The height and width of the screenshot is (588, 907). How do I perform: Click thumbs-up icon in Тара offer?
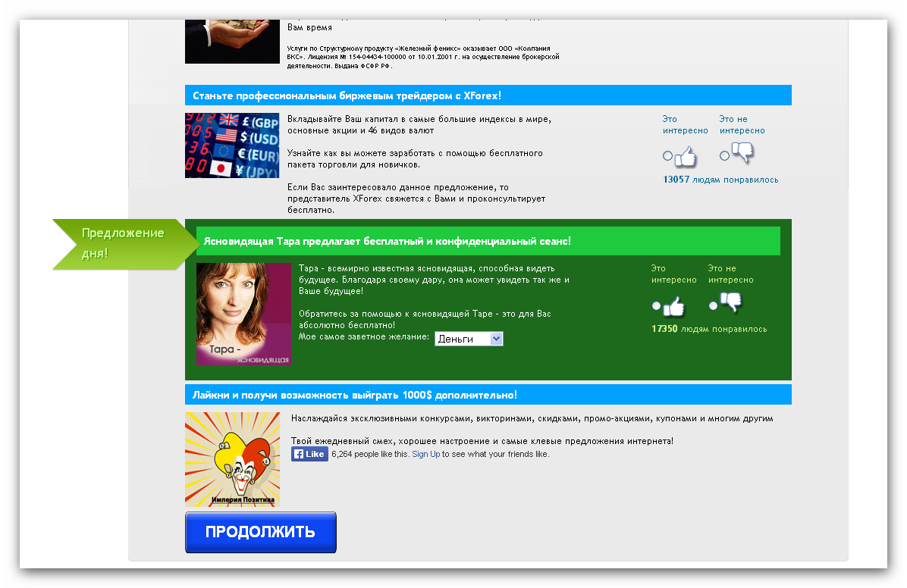click(674, 306)
